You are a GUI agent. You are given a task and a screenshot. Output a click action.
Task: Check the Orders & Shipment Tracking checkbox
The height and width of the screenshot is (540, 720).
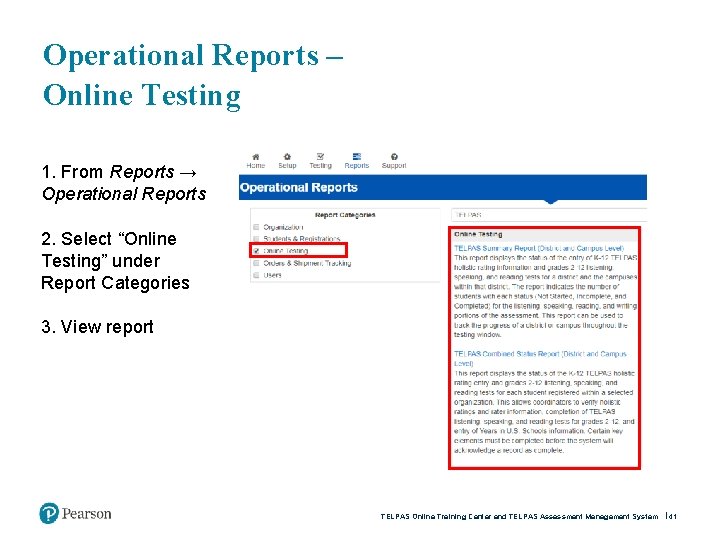[256, 263]
